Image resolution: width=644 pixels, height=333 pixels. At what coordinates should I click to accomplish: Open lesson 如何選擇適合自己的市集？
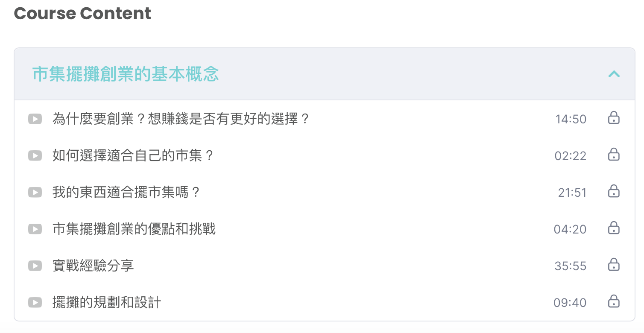click(133, 156)
